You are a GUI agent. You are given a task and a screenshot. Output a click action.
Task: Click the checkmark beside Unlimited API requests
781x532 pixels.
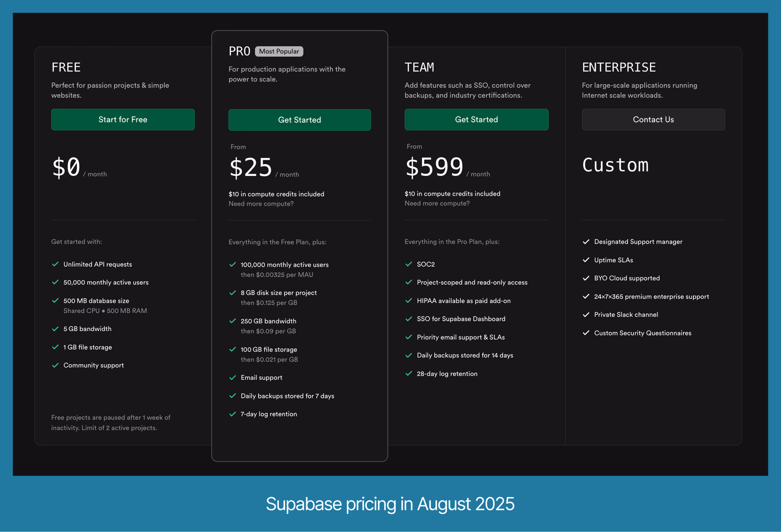[55, 264]
